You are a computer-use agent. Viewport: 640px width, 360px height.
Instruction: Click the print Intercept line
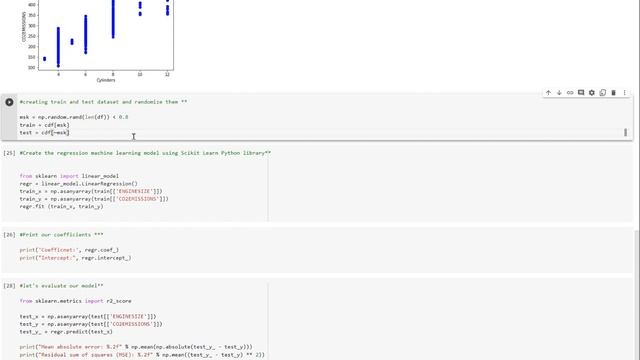76,258
